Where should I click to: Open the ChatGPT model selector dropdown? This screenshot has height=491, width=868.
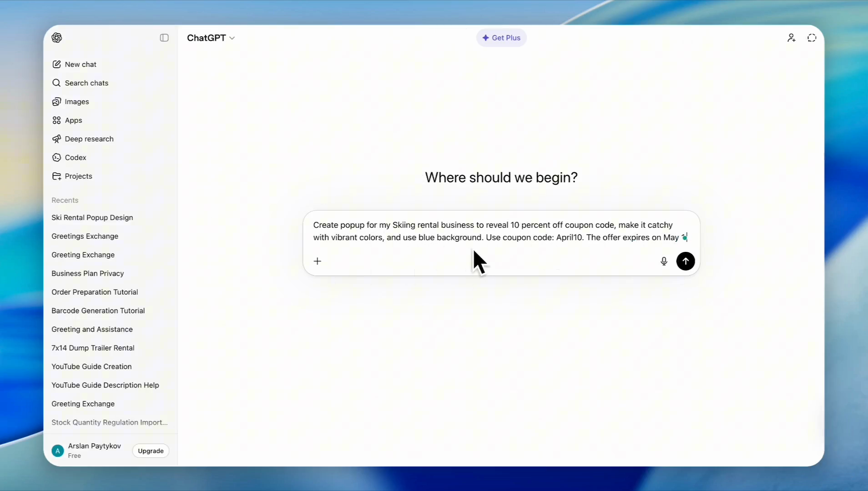coord(211,38)
